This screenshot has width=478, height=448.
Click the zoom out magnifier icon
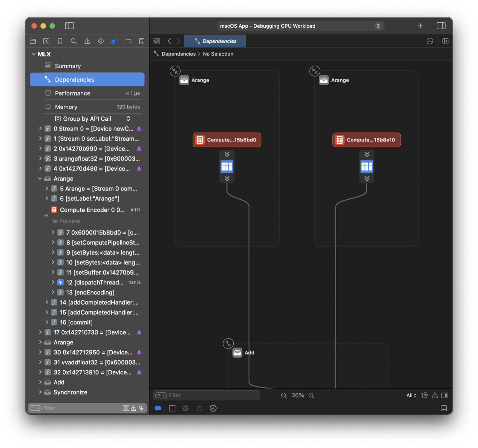tap(284, 395)
